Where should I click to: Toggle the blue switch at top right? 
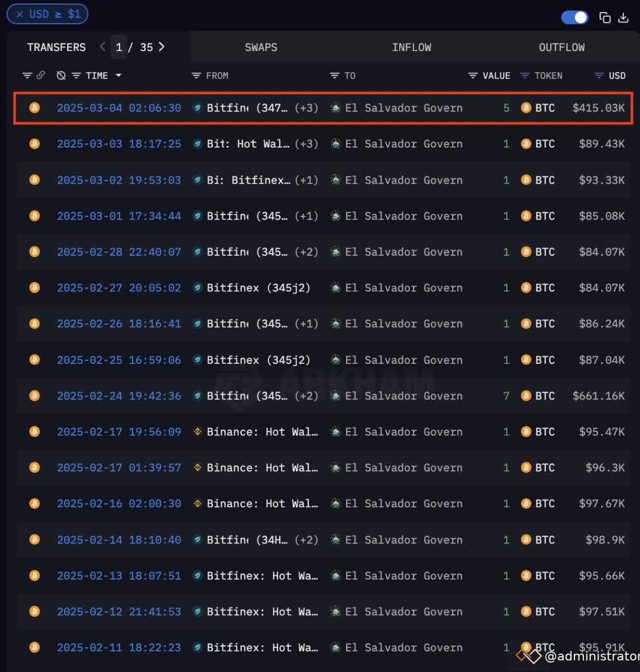tap(575, 17)
